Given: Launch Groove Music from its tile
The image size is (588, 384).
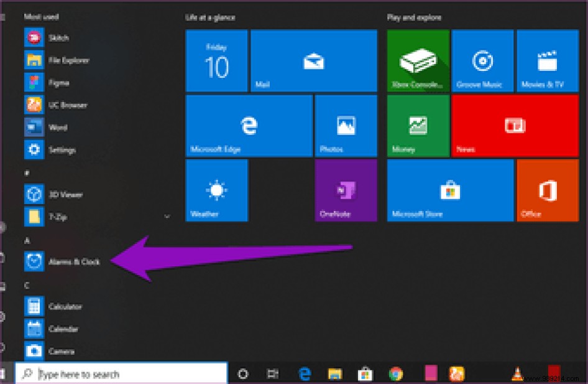Looking at the screenshot, I should pyautogui.click(x=483, y=60).
